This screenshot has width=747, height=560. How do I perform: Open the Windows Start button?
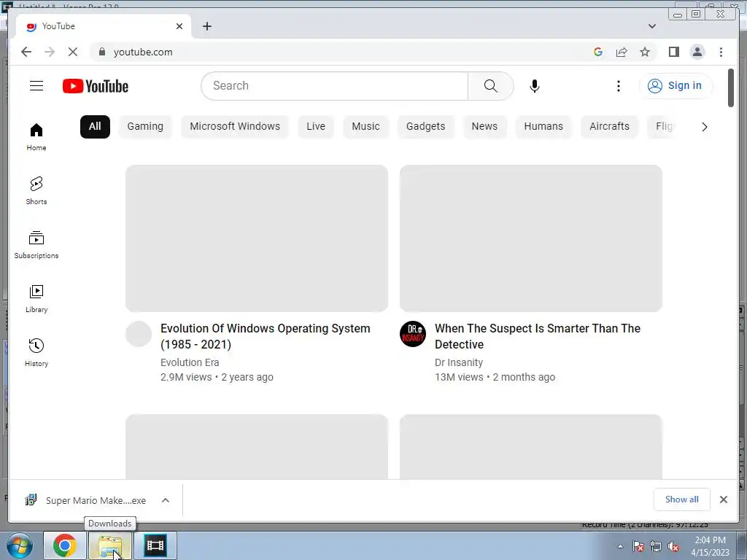(20, 545)
